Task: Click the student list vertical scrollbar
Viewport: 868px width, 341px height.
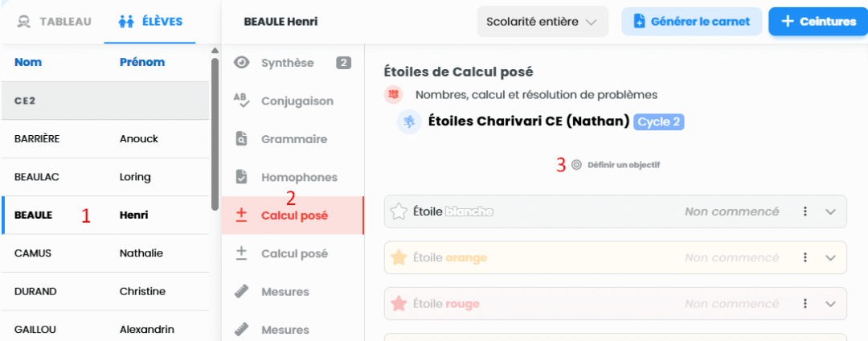Action: (215, 133)
